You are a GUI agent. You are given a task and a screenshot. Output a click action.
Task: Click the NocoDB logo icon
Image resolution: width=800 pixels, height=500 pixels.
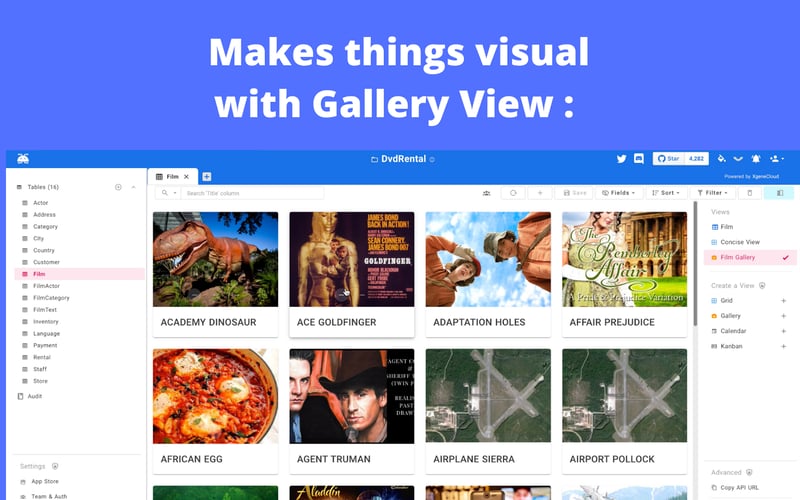point(23,159)
